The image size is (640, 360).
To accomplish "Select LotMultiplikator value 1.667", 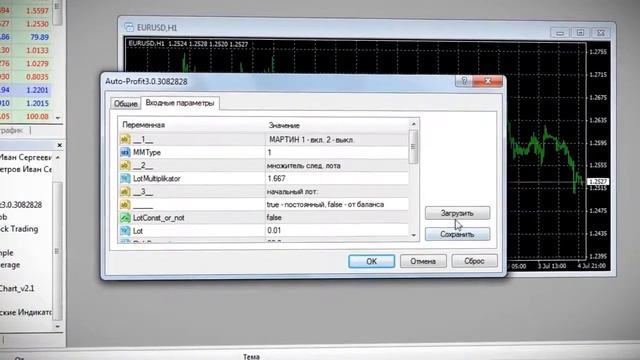I will (x=337, y=178).
